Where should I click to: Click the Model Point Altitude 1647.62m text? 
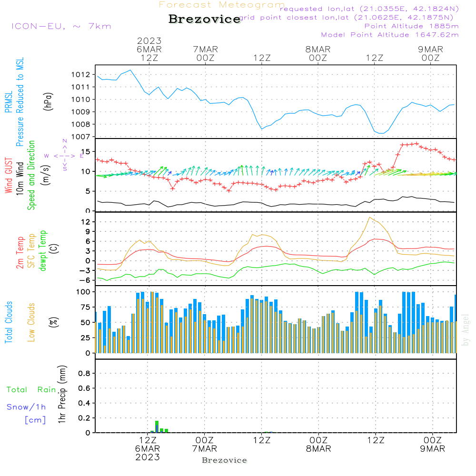coord(390,35)
